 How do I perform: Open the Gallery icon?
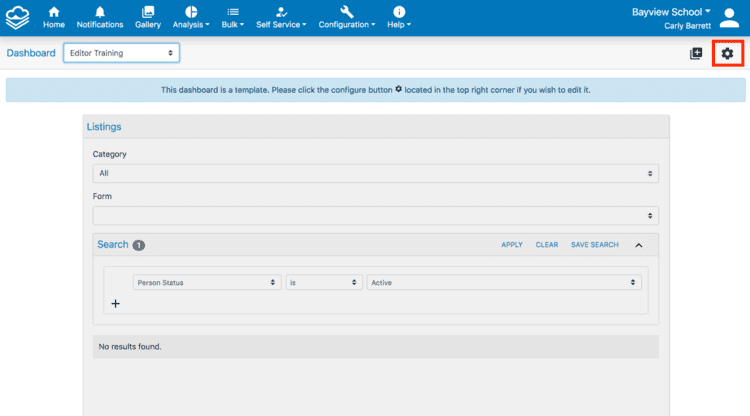pyautogui.click(x=148, y=18)
